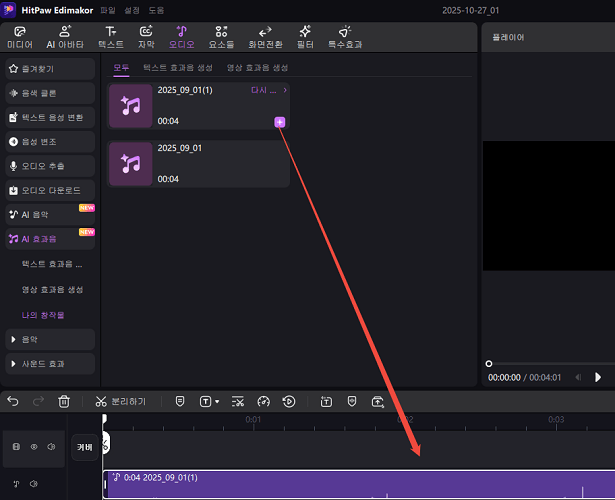Open the 특수효과 (Special Effects) panel
Image resolution: width=615 pixels, height=500 pixels.
pos(346,37)
